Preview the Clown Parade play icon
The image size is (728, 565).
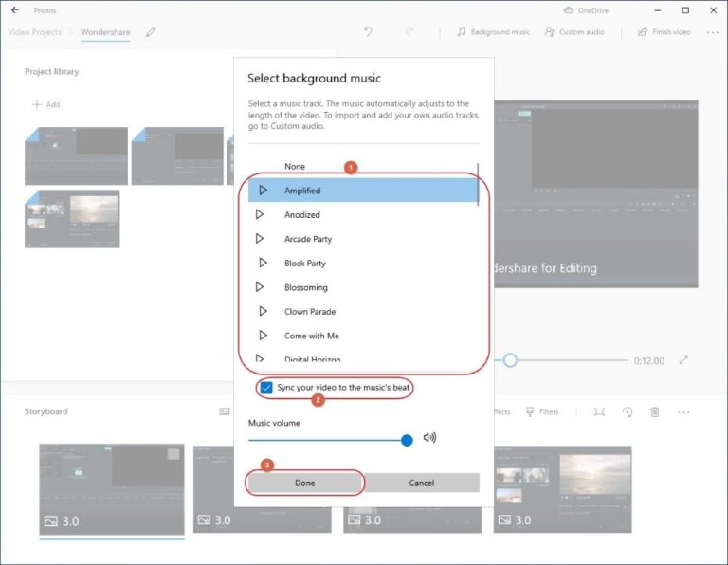(x=263, y=311)
